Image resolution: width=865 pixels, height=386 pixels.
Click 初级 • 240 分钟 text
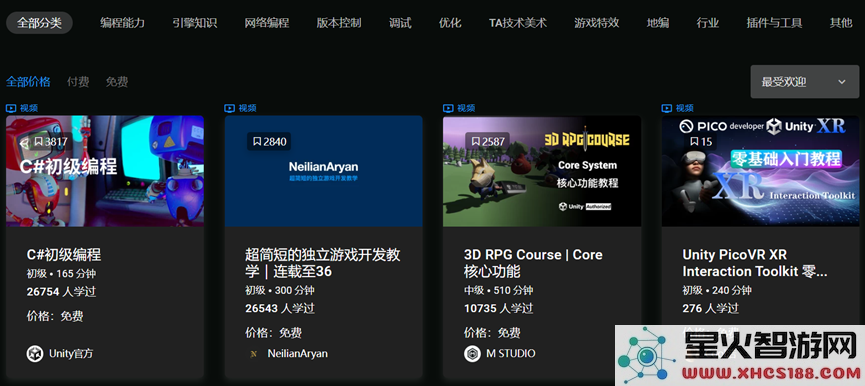717,290
